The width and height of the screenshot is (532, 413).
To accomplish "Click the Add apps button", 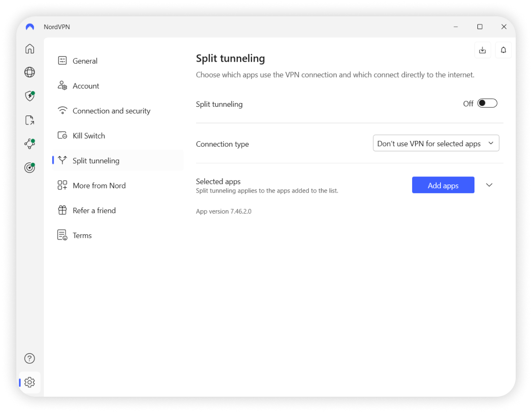I will pyautogui.click(x=443, y=185).
